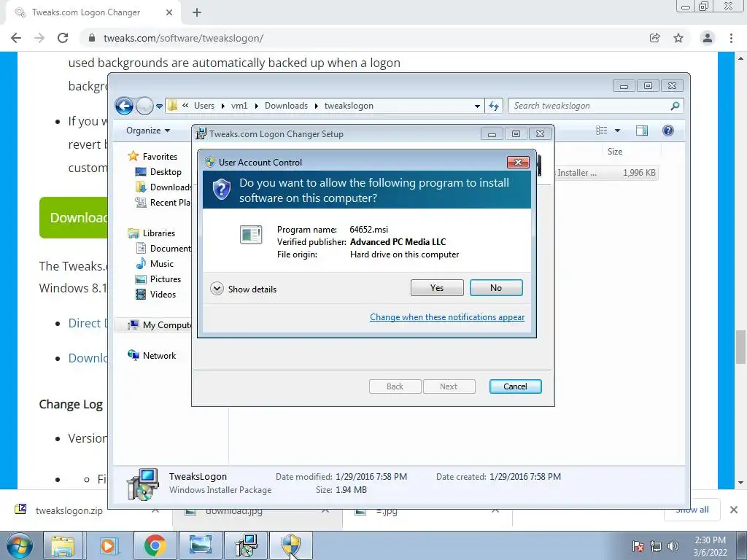
Task: Select Documents library
Action: pos(164,248)
